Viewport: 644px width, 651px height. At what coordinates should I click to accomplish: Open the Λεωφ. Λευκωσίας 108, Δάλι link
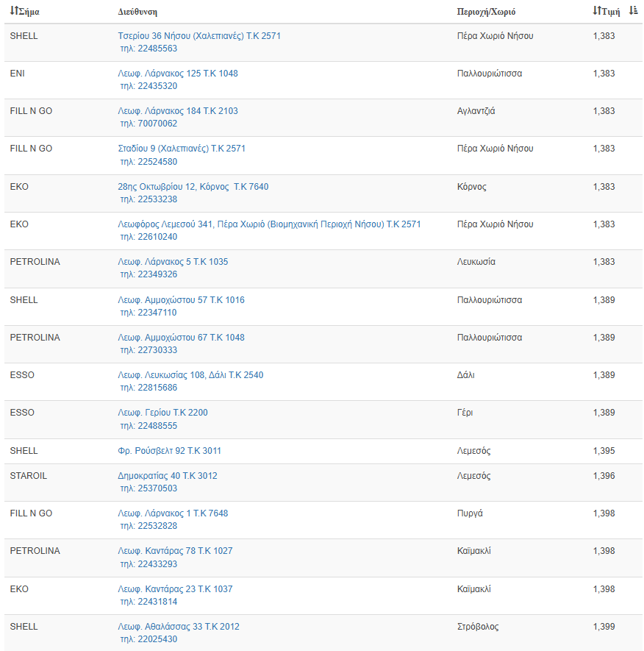tap(190, 375)
